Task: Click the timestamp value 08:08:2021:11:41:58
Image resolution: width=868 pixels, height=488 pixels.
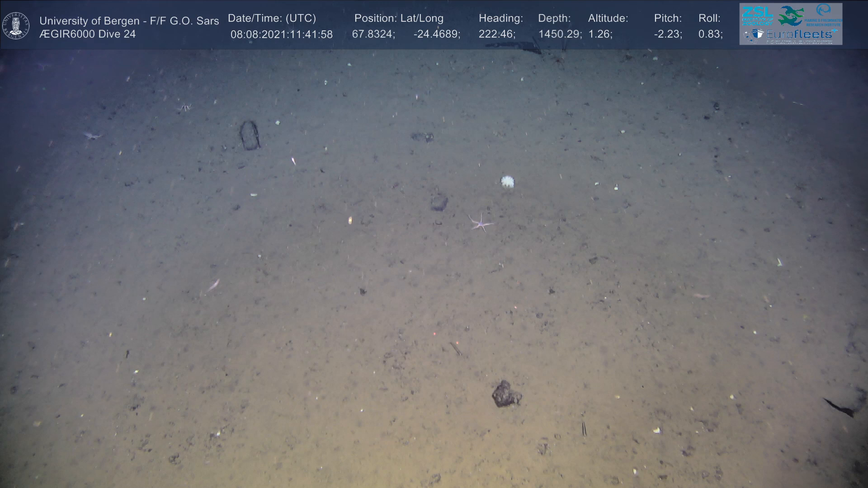Action: pos(281,34)
